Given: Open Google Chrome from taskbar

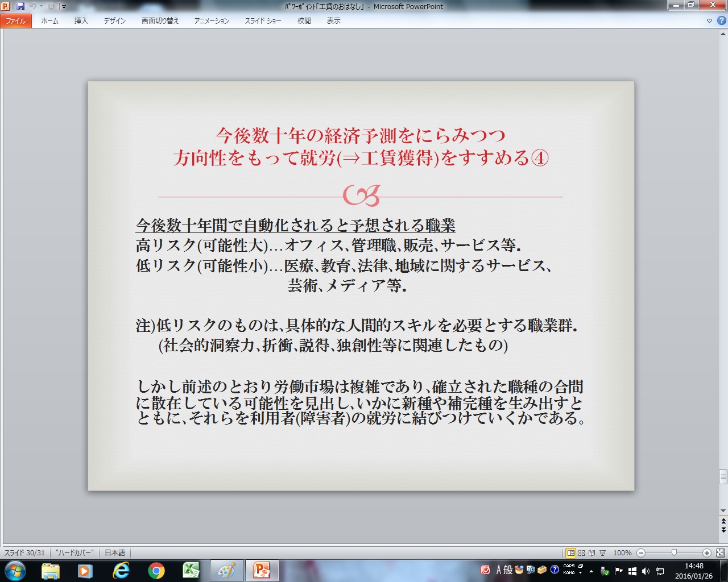Looking at the screenshot, I should 156,570.
